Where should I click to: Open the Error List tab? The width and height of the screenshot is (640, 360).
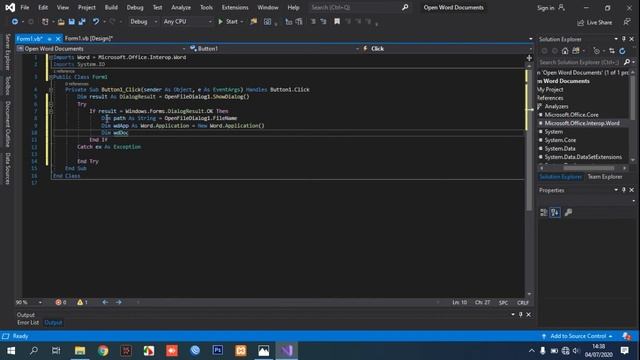(x=28, y=322)
